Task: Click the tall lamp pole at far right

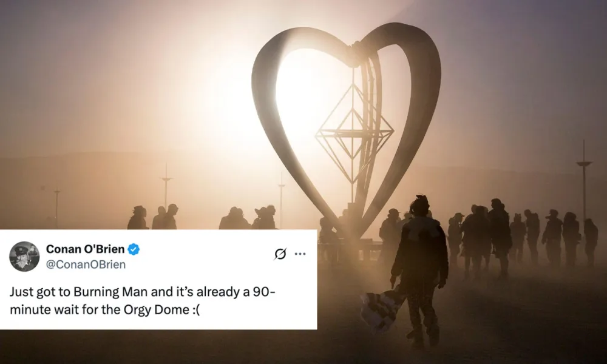Action: (584, 182)
